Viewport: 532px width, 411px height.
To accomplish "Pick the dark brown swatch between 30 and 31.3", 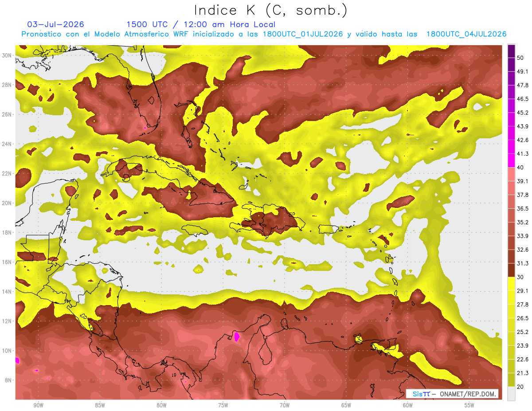I will (x=511, y=270).
